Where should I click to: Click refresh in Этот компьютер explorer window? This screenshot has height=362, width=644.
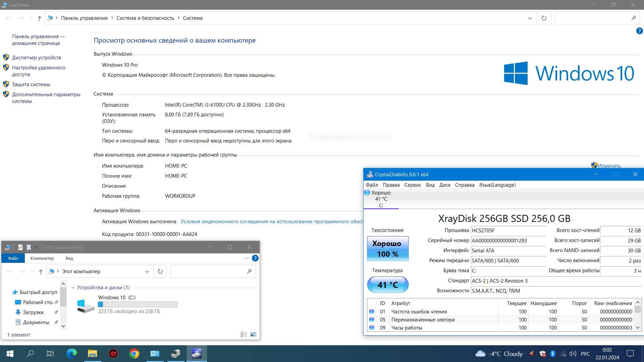click(x=160, y=271)
